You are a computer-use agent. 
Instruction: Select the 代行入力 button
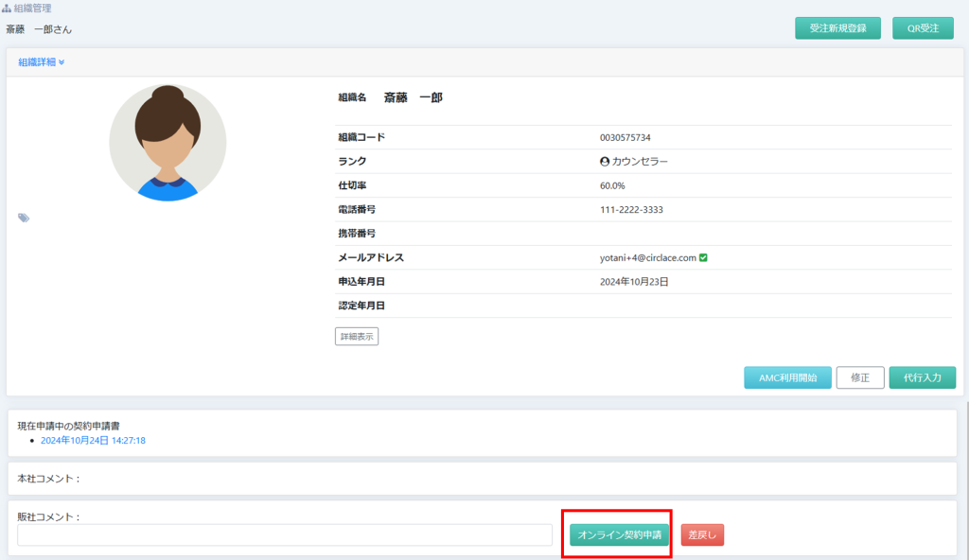point(922,377)
